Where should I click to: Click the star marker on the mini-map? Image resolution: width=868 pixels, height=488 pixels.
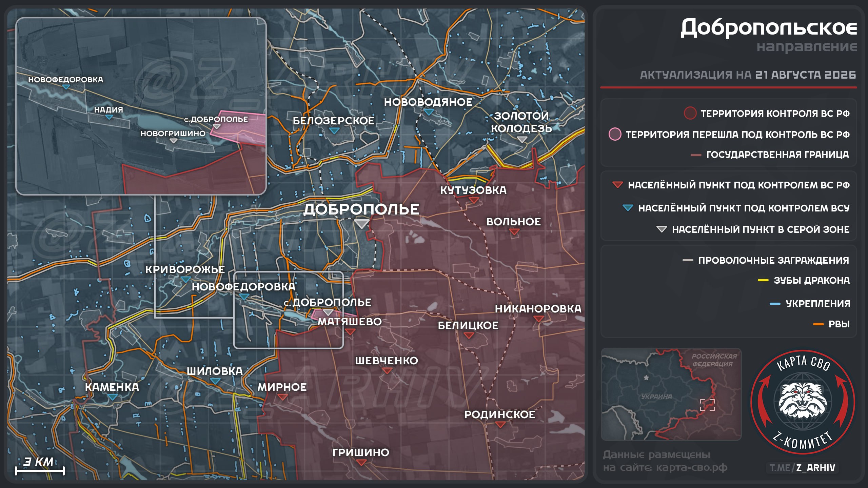(x=646, y=378)
